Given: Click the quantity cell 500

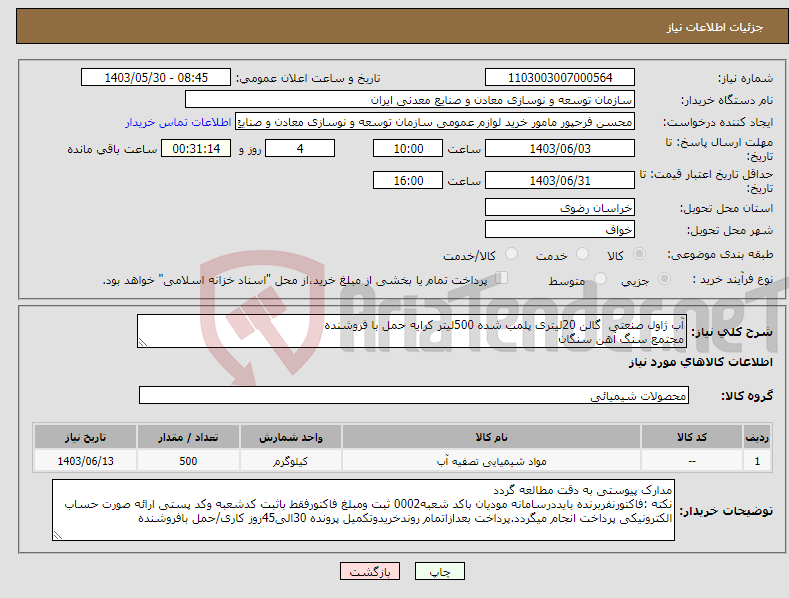Looking at the screenshot, I should click(188, 461).
